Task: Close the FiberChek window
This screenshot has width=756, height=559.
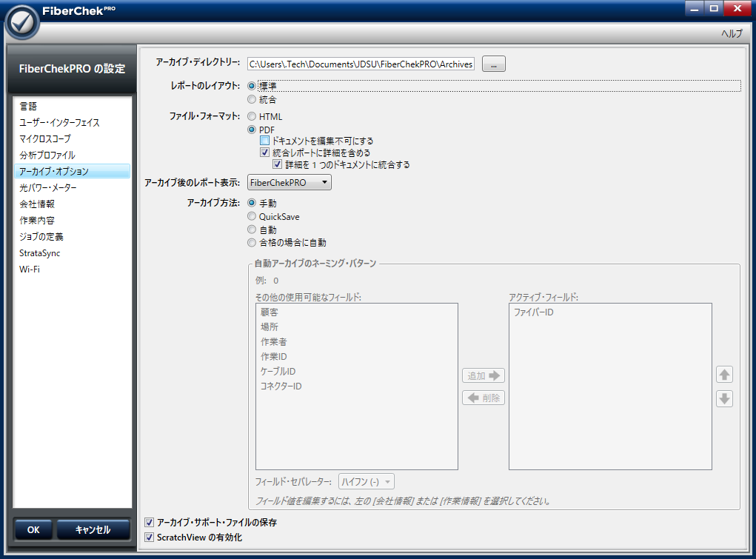Action: (737, 8)
